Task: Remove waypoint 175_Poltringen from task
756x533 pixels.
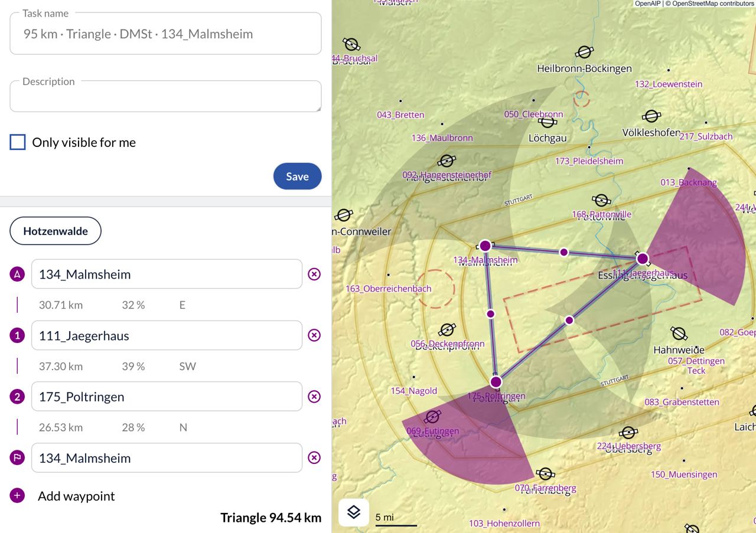Action: point(314,397)
